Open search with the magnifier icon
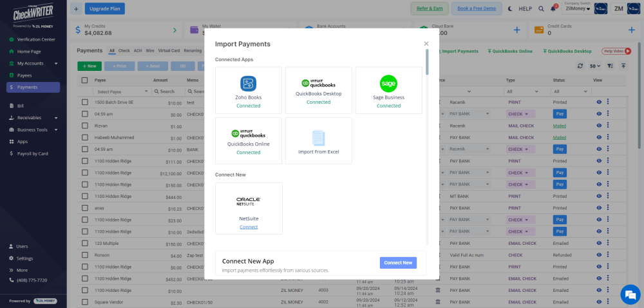Viewport: 644px width, 308px height. point(542,8)
